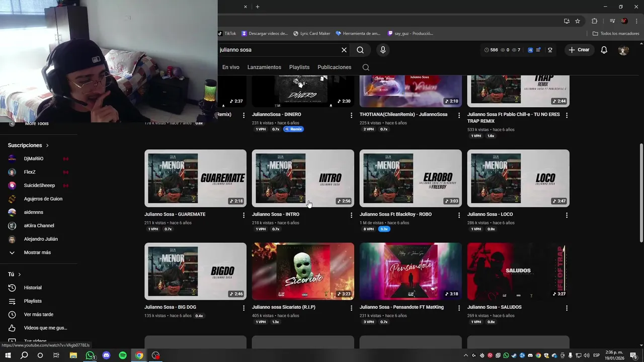Switch to the Lanzamientos tab
Viewport: 644px width, 362px height.
tap(264, 67)
